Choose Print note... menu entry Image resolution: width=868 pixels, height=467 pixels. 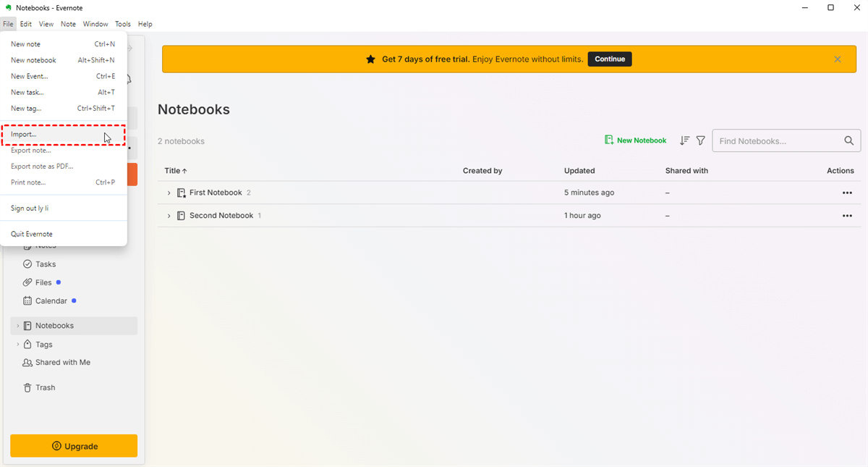tap(64, 182)
